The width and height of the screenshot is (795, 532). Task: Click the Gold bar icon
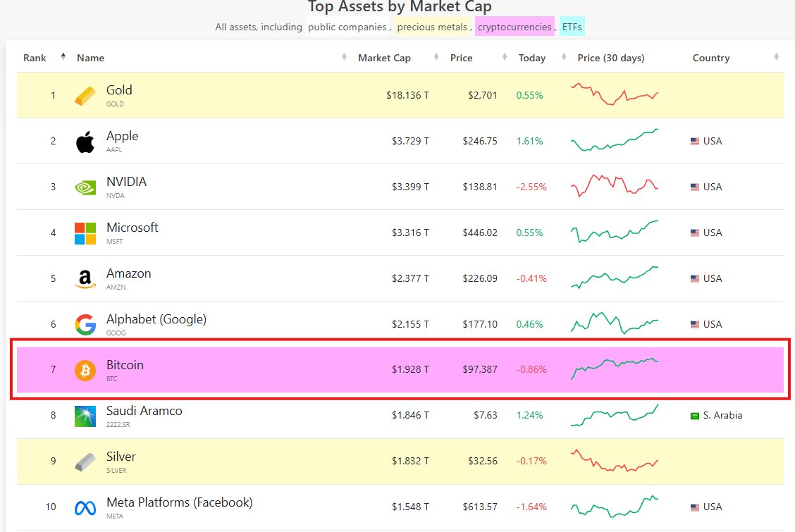(85, 96)
